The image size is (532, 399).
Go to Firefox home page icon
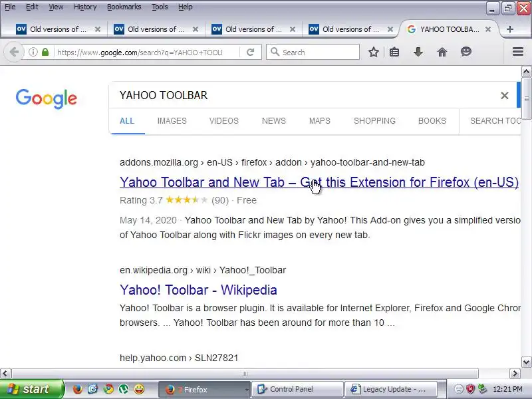click(x=442, y=53)
